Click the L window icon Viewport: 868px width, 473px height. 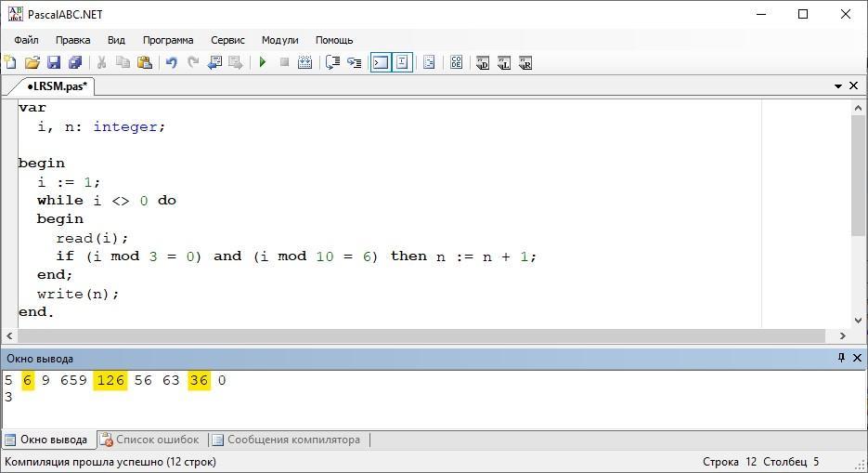coord(504,62)
